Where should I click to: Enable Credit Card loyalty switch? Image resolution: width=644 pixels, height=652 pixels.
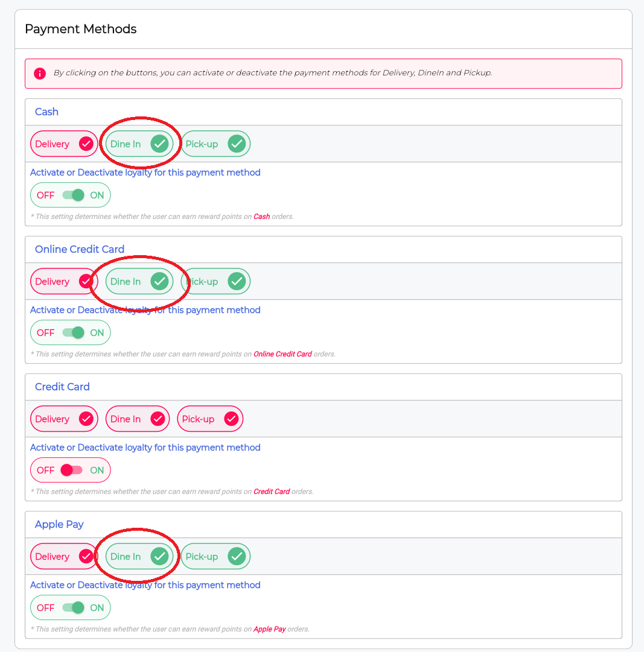point(72,470)
